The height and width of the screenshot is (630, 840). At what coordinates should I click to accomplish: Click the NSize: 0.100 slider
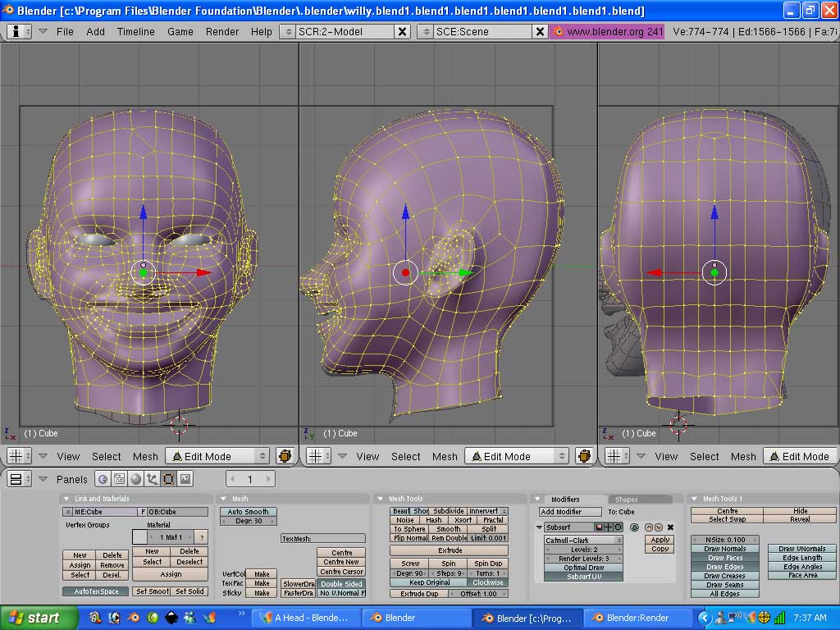tap(725, 540)
